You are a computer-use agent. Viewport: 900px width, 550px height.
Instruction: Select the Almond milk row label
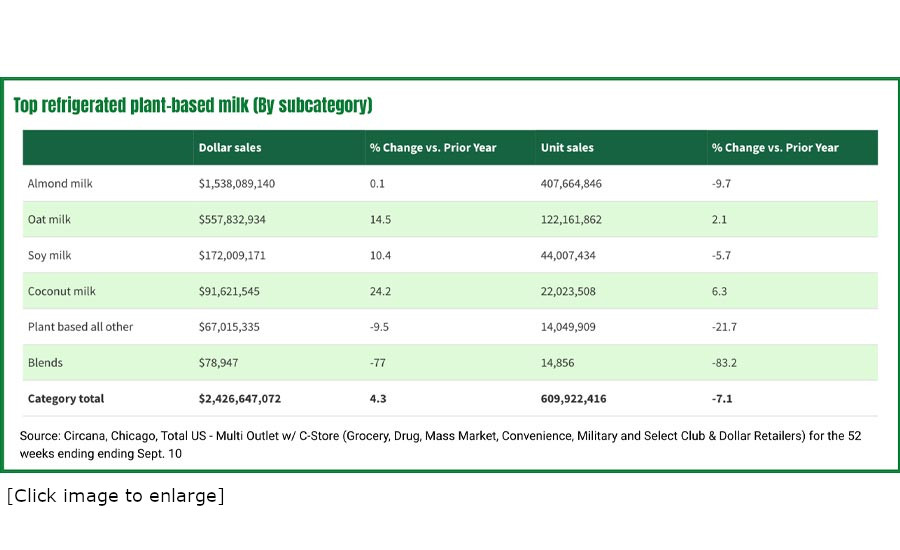pyautogui.click(x=60, y=184)
